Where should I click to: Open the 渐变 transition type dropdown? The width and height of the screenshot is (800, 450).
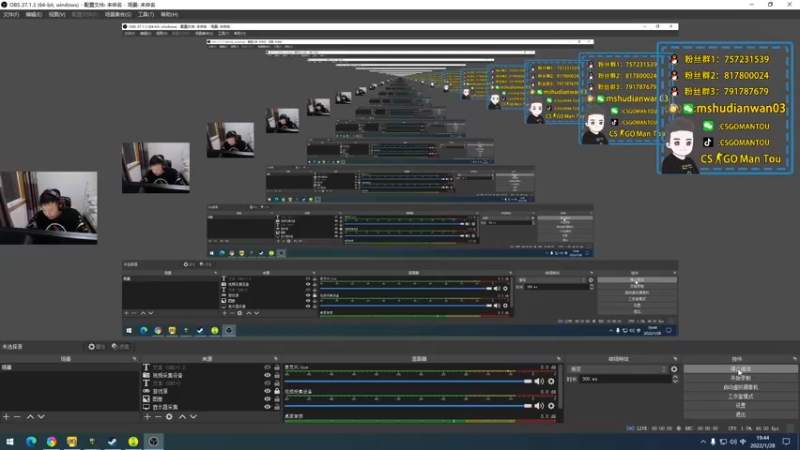point(618,369)
